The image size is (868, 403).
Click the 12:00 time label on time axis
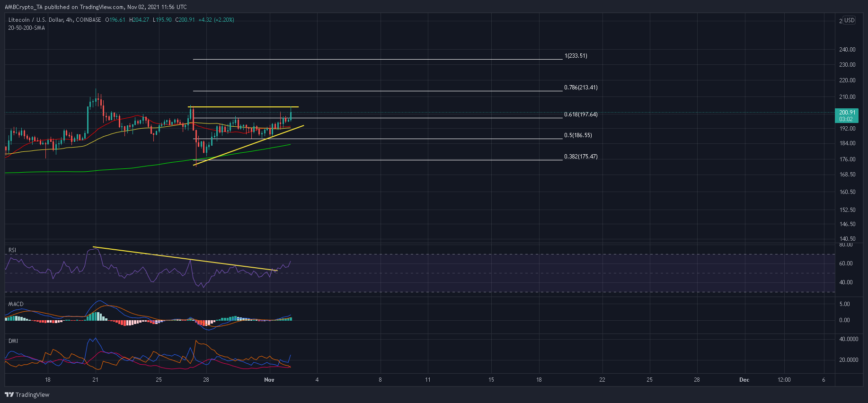point(784,380)
